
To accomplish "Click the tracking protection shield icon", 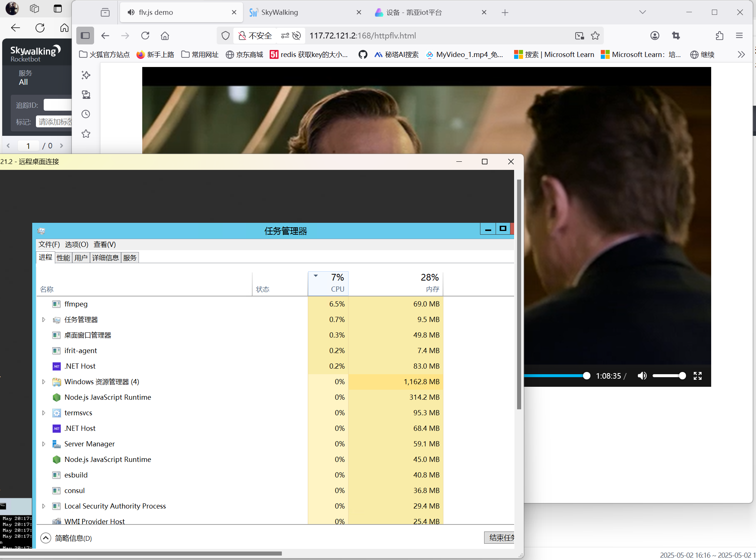I will coord(225,36).
